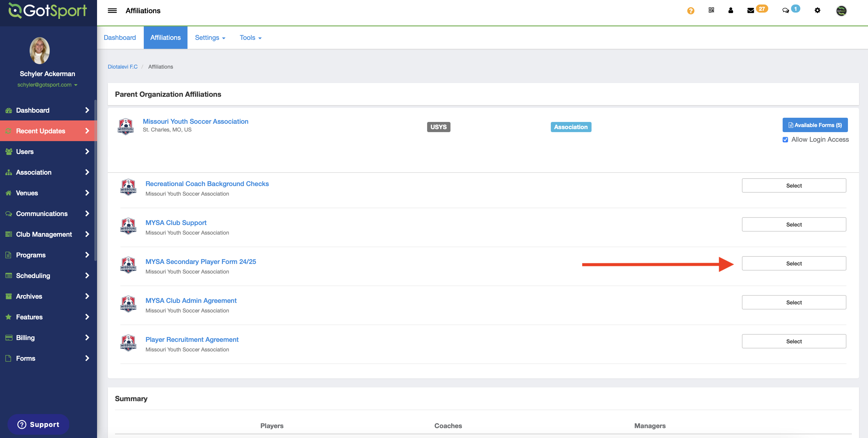Open the mail envelope icon
This screenshot has height=438, width=868.
(x=750, y=11)
